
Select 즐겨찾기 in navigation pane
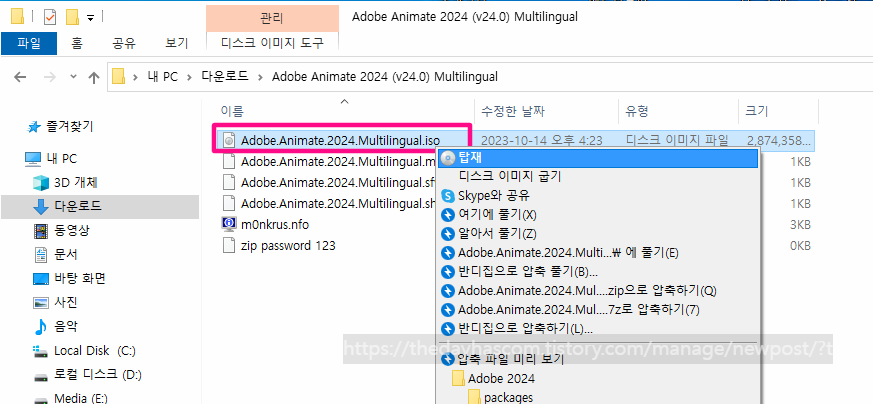click(60, 127)
